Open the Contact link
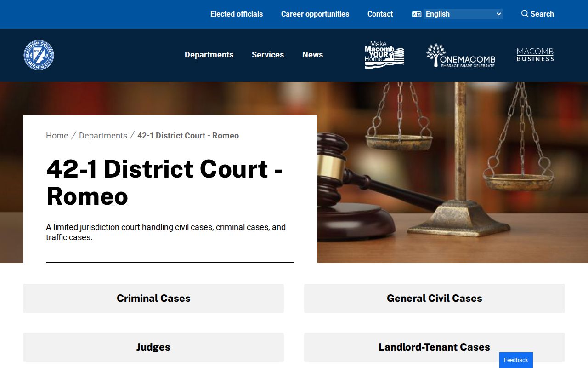This screenshot has width=588, height=368. point(380,14)
